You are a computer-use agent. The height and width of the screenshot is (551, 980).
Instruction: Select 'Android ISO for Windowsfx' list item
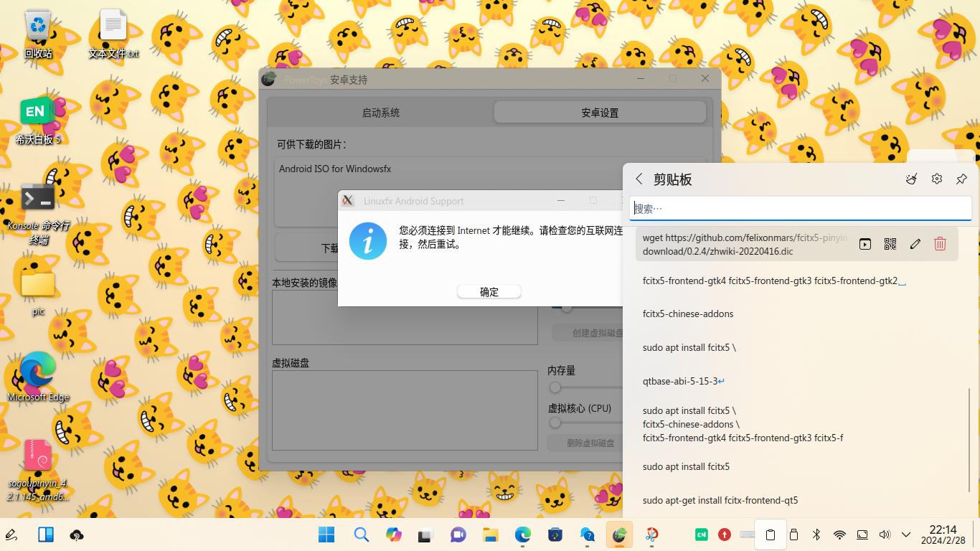pyautogui.click(x=335, y=169)
